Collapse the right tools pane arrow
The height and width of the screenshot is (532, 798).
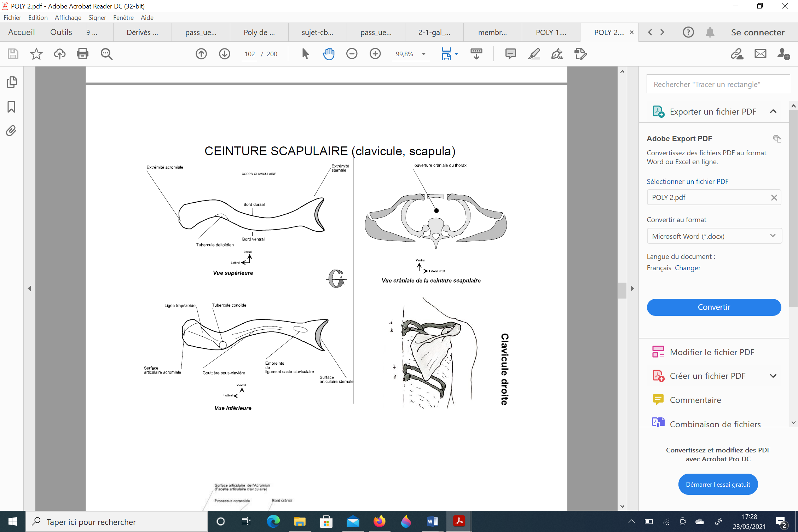pos(632,288)
